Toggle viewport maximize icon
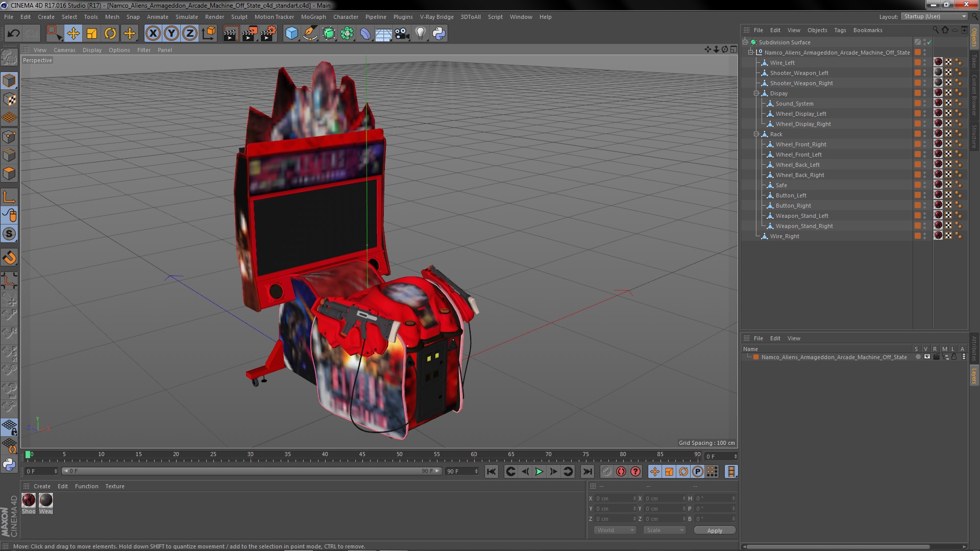Screen dimensions: 980x551 [733, 49]
